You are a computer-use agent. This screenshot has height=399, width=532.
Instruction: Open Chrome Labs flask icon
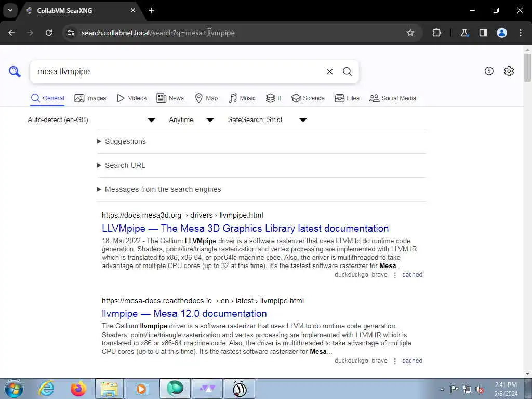464,33
